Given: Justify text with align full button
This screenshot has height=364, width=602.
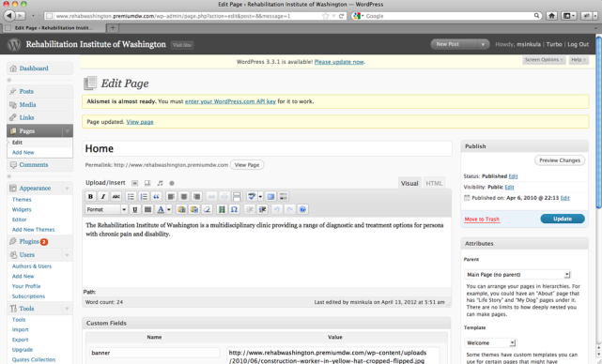Looking at the screenshot, I should tap(147, 209).
